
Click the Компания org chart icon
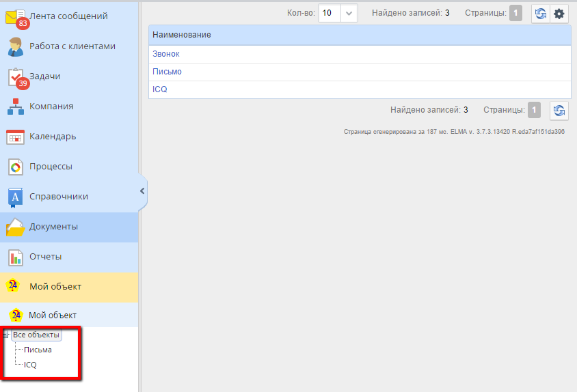click(15, 107)
